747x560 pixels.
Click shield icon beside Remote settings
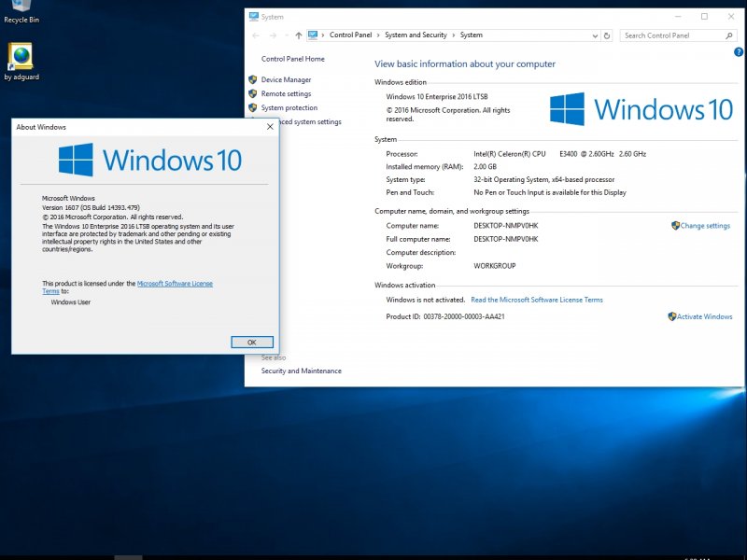pyautogui.click(x=253, y=93)
